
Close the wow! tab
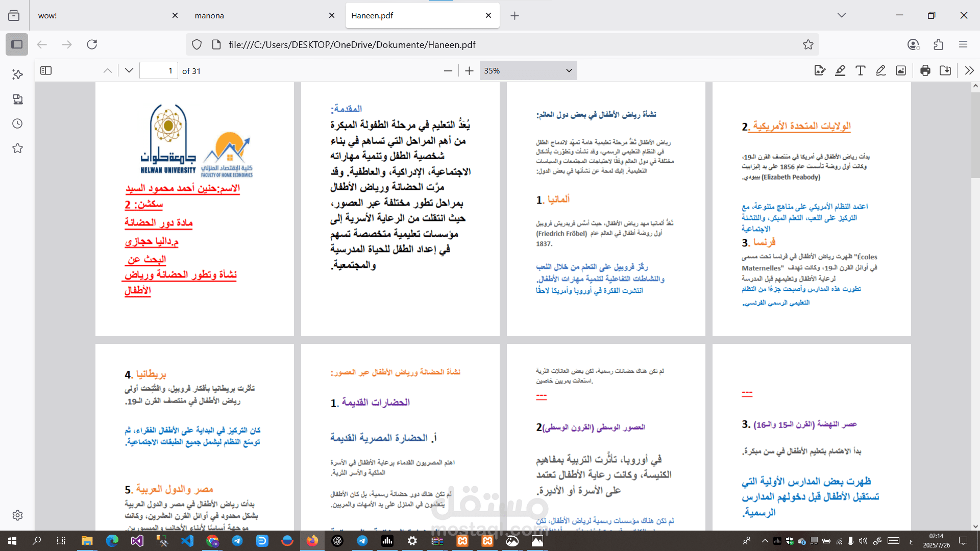pyautogui.click(x=175, y=15)
